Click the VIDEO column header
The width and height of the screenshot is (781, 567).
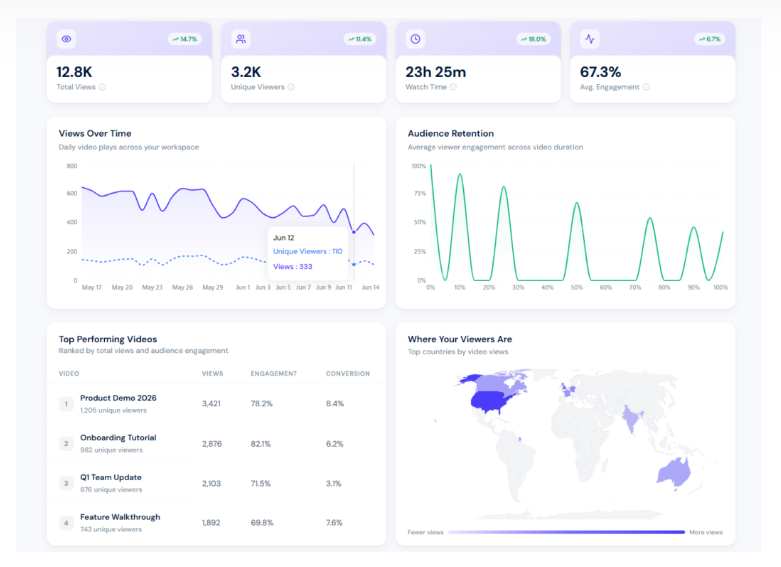pyautogui.click(x=69, y=374)
